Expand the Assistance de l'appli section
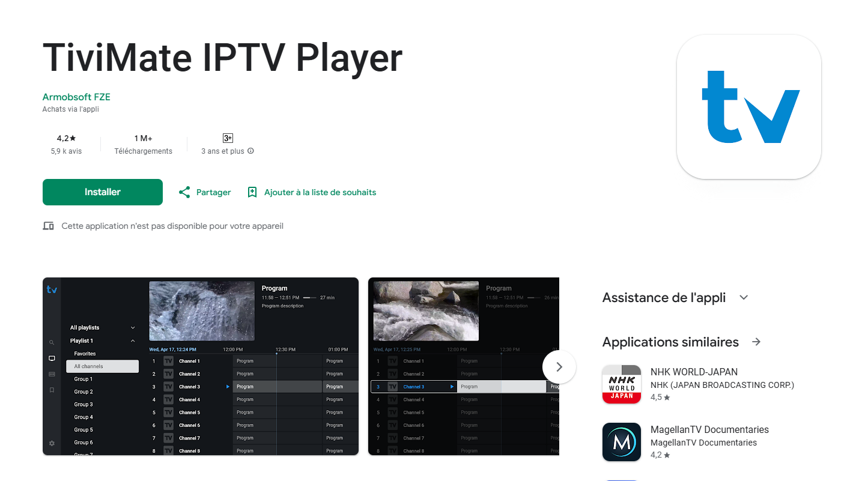Screen dimensions: 868x481 point(744,297)
